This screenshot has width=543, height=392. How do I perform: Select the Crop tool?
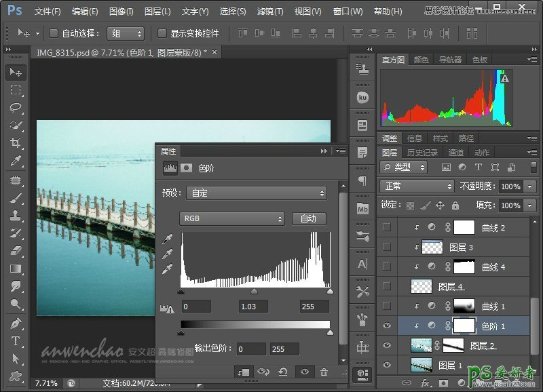[16, 143]
